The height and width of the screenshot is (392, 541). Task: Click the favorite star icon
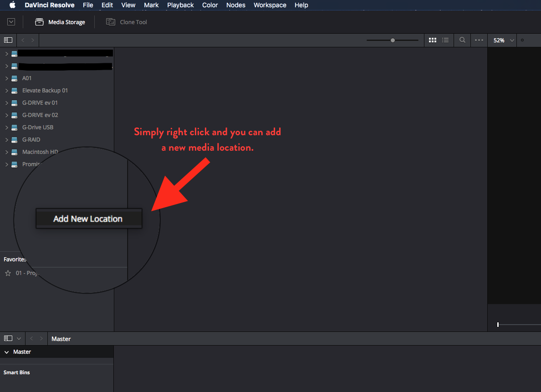coord(8,273)
